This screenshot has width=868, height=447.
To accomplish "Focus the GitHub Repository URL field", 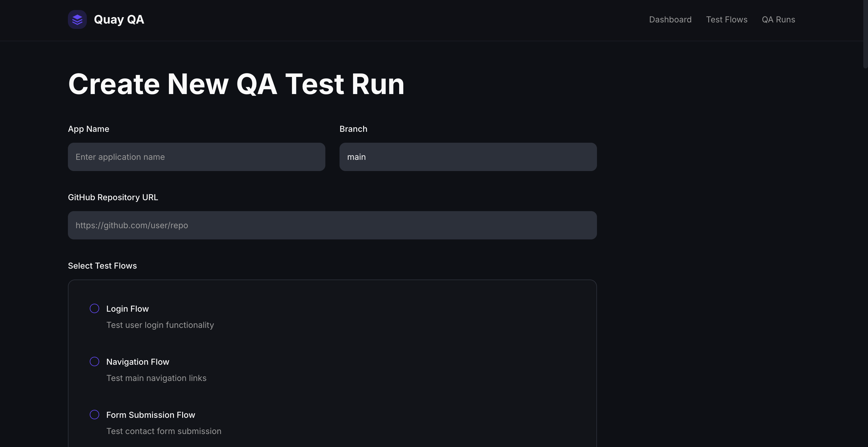I will click(332, 225).
